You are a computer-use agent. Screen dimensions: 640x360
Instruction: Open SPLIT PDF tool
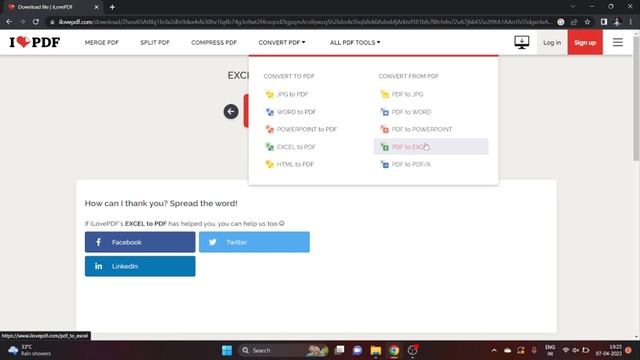(x=155, y=42)
